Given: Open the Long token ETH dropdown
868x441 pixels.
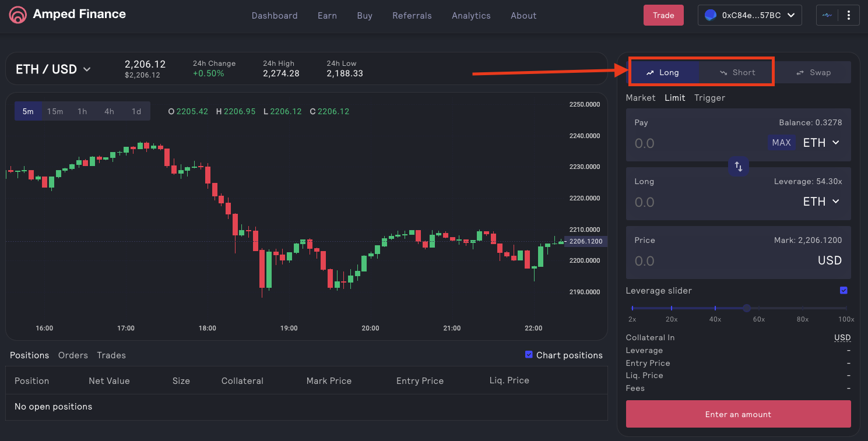Looking at the screenshot, I should 821,202.
